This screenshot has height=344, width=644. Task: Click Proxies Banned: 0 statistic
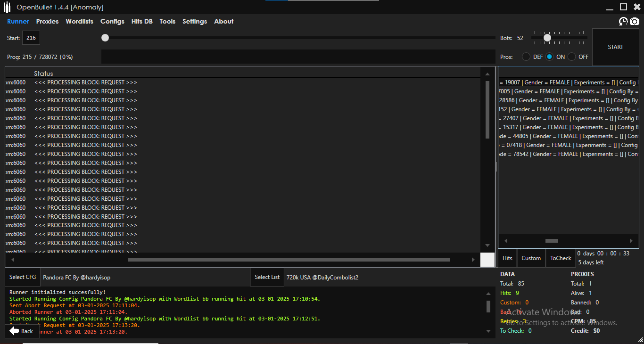point(585,303)
